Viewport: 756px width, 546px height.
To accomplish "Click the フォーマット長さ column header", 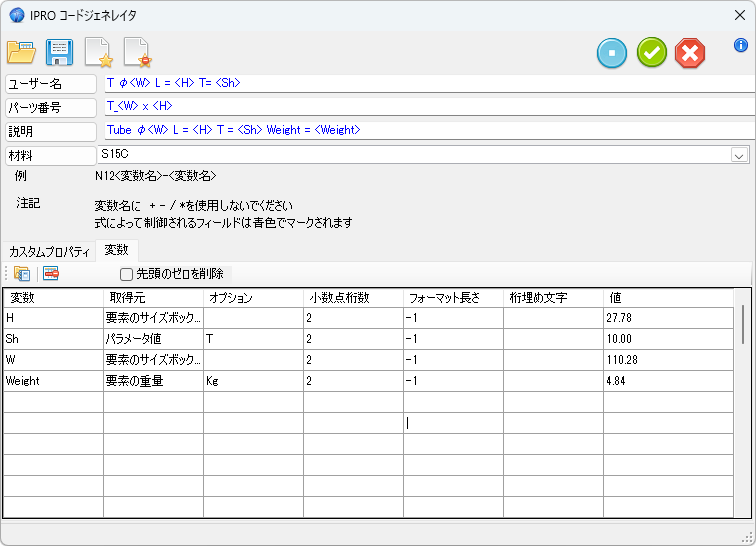I will coord(454,298).
